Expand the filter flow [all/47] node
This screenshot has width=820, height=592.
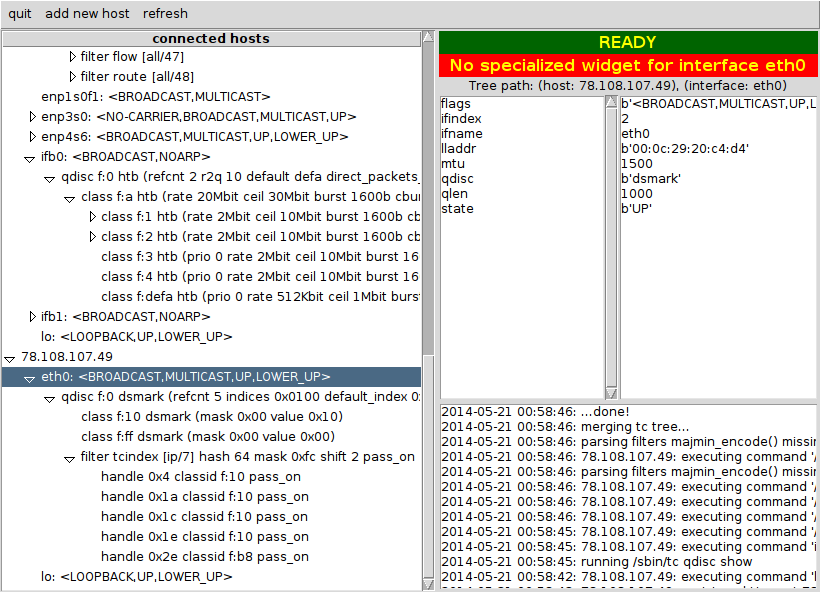[73, 56]
